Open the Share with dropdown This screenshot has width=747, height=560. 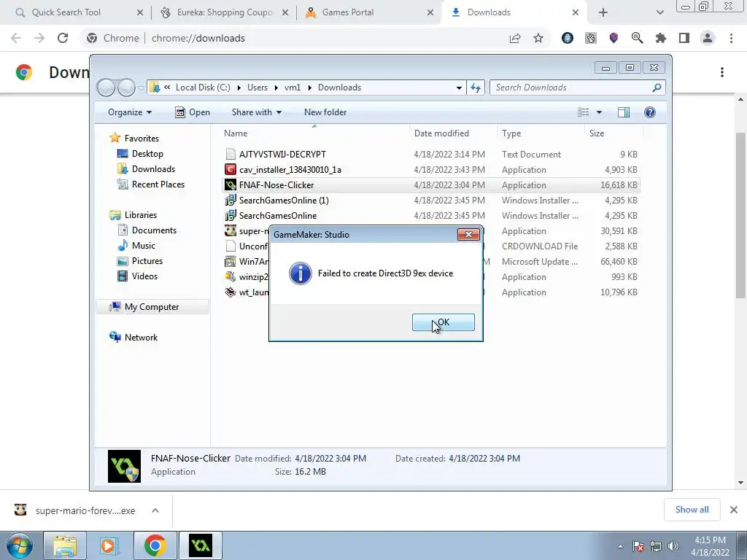[256, 112]
